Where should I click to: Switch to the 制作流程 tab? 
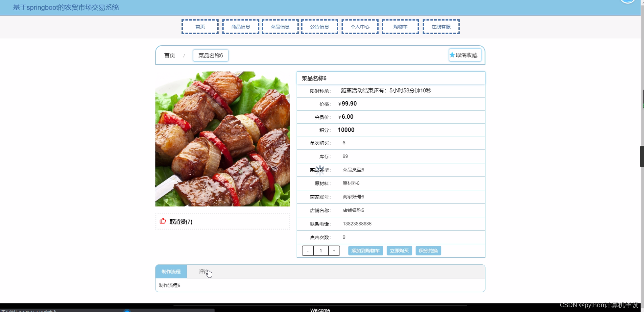tap(171, 271)
